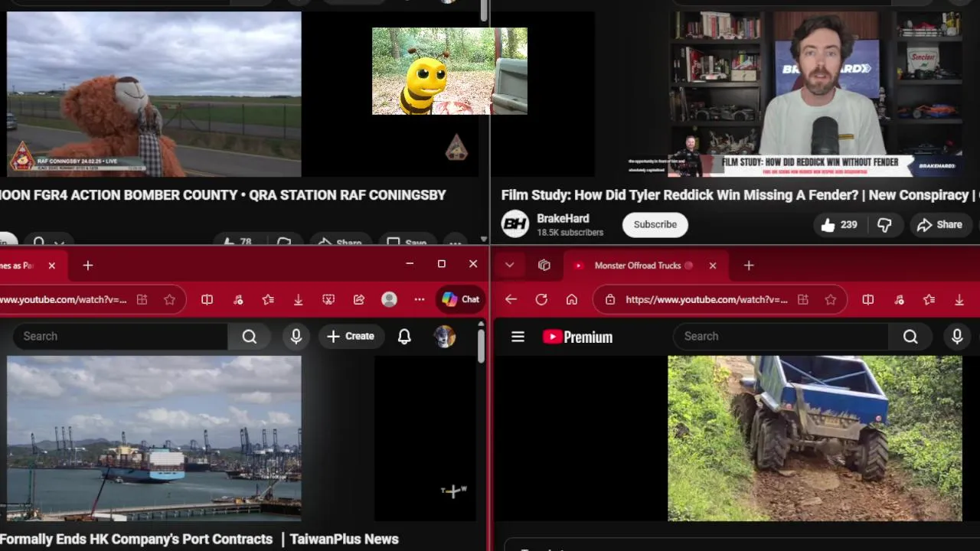Screen dimensions: 980x551
Task: Open new tab in TaiwanPlus window
Action: [88, 266]
